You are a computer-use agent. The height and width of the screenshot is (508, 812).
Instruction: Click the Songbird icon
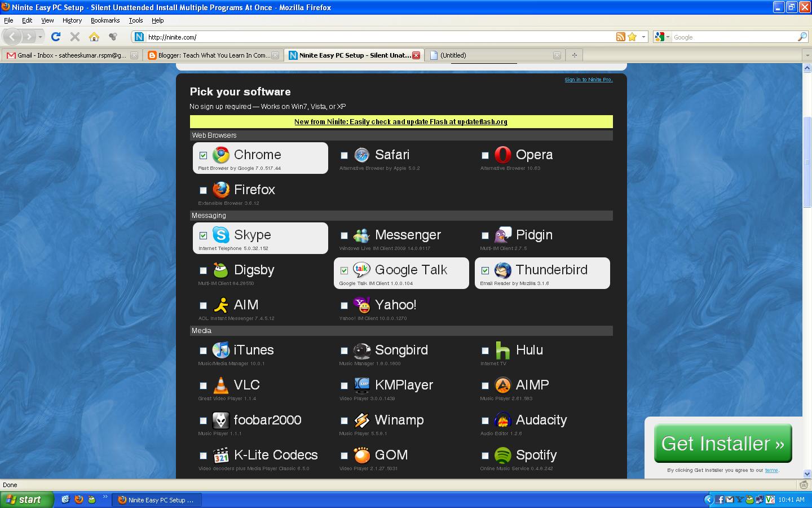pos(361,350)
